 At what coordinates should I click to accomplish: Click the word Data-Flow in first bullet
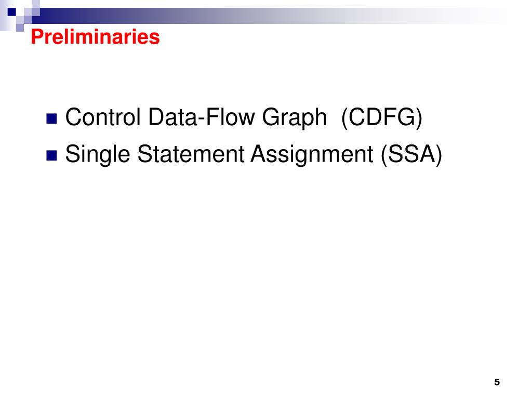(x=201, y=117)
